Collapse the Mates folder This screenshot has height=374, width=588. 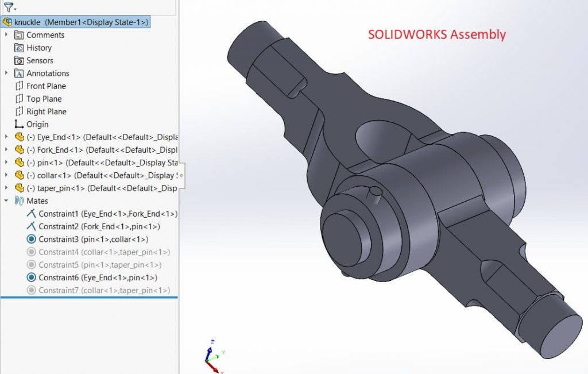click(x=6, y=201)
